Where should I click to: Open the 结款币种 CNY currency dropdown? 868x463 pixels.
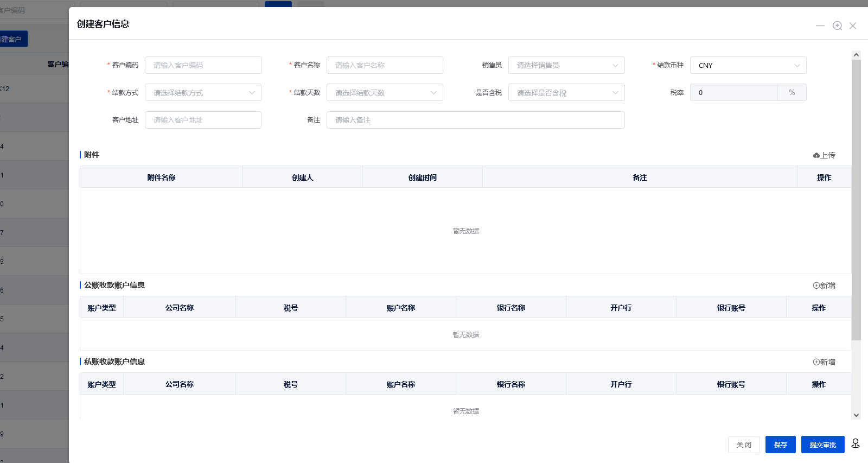748,65
